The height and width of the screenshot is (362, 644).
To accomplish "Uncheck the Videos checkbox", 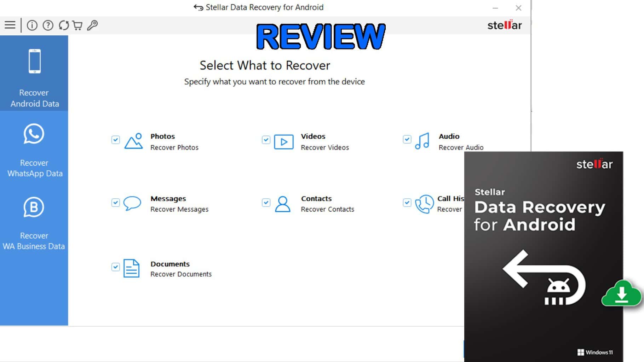I will pos(266,140).
